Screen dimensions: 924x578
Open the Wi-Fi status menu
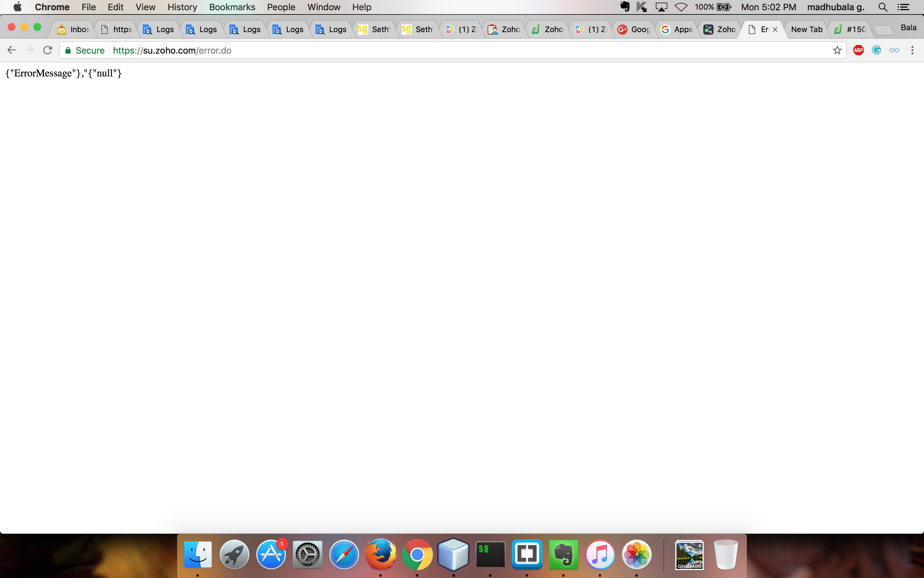pos(681,7)
